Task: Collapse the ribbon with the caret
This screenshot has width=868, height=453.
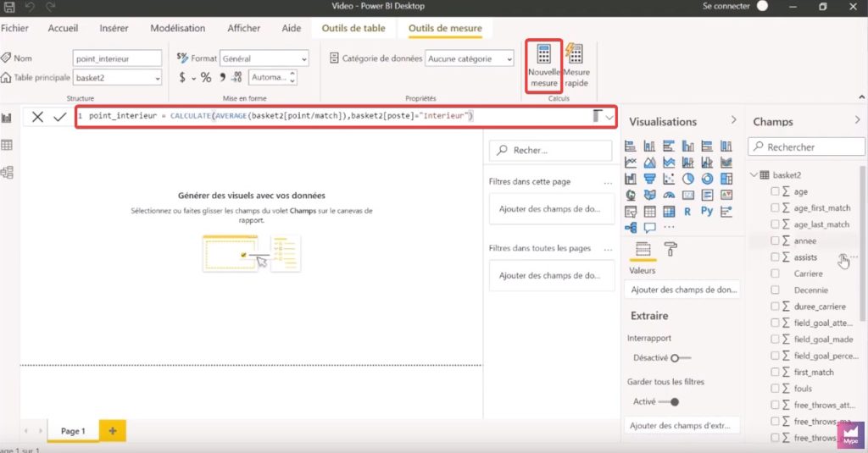Action: [x=861, y=97]
